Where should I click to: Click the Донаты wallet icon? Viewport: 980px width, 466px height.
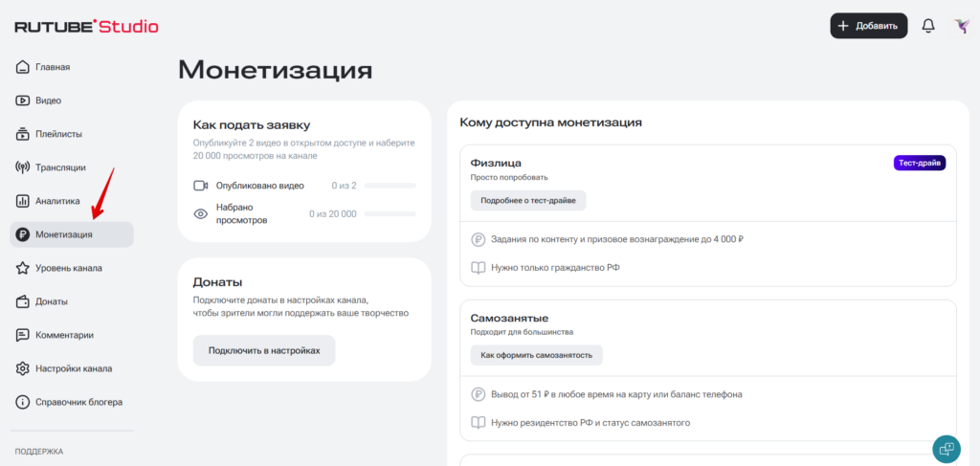coord(23,301)
